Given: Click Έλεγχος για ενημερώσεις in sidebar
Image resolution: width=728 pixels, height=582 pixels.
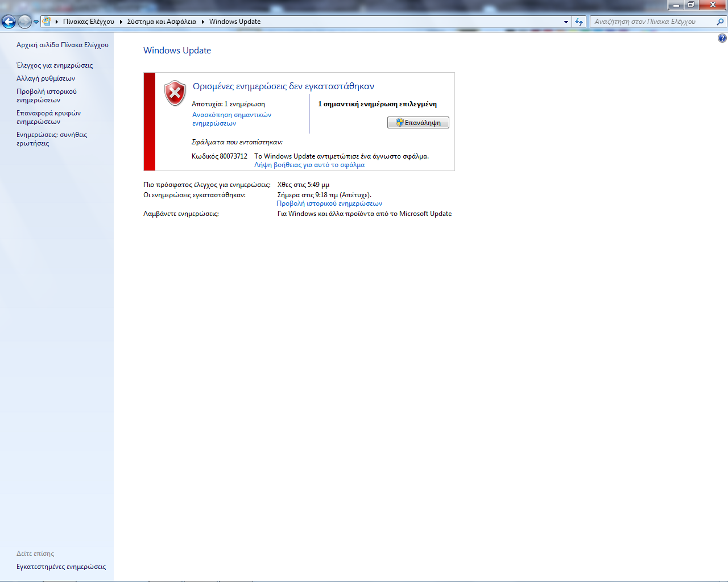Looking at the screenshot, I should tap(55, 65).
